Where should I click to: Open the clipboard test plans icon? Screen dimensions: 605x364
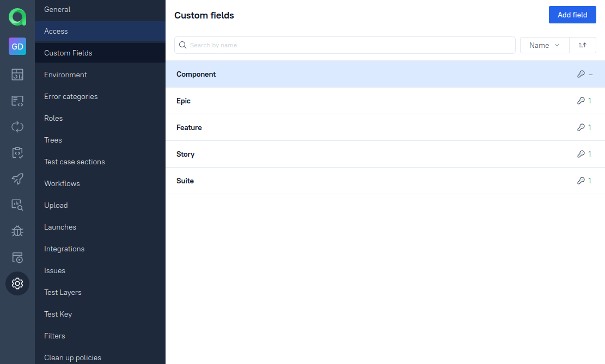tap(17, 153)
